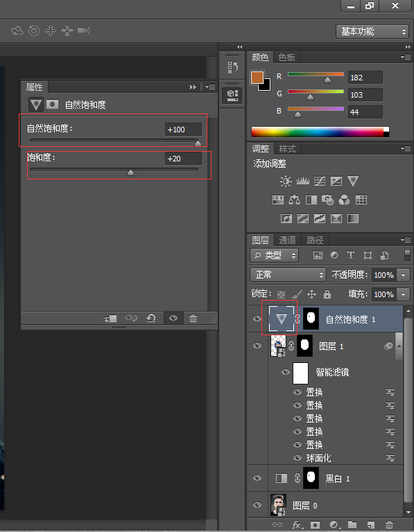Open the 基本功能 workspace dropdown
This screenshot has height=532, width=414.
point(372,32)
